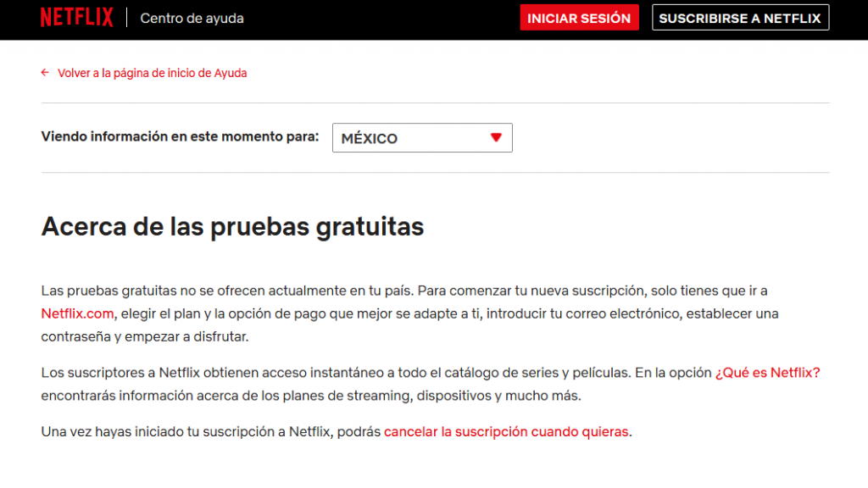The width and height of the screenshot is (868, 488).
Task: Click the red sign-in button at top
Action: tap(579, 17)
